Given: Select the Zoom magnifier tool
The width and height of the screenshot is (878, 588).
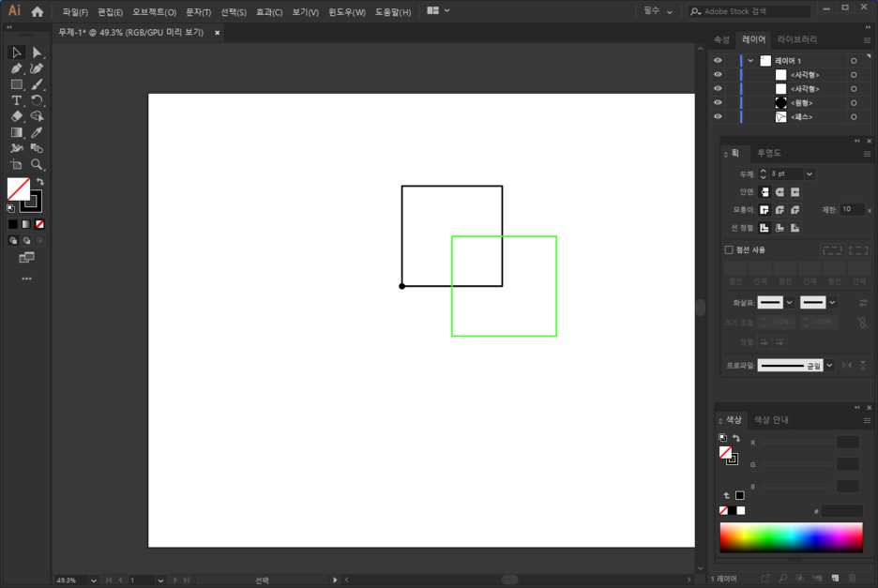Looking at the screenshot, I should [37, 165].
